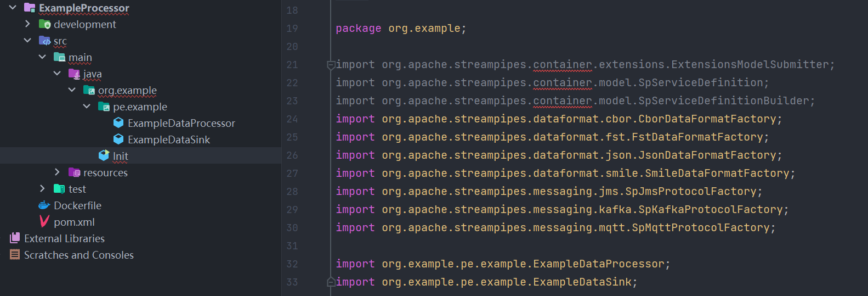Click the ExampleDataSink class icon

118,139
